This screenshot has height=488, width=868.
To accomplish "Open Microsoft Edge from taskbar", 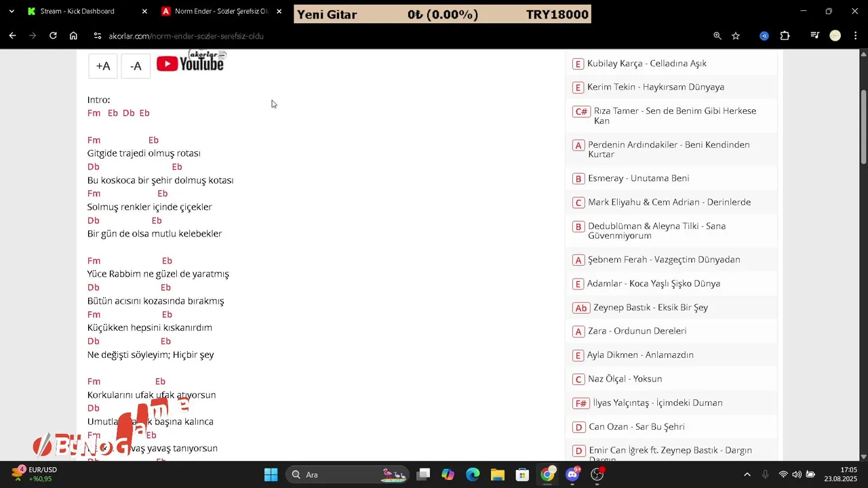I will (x=473, y=474).
